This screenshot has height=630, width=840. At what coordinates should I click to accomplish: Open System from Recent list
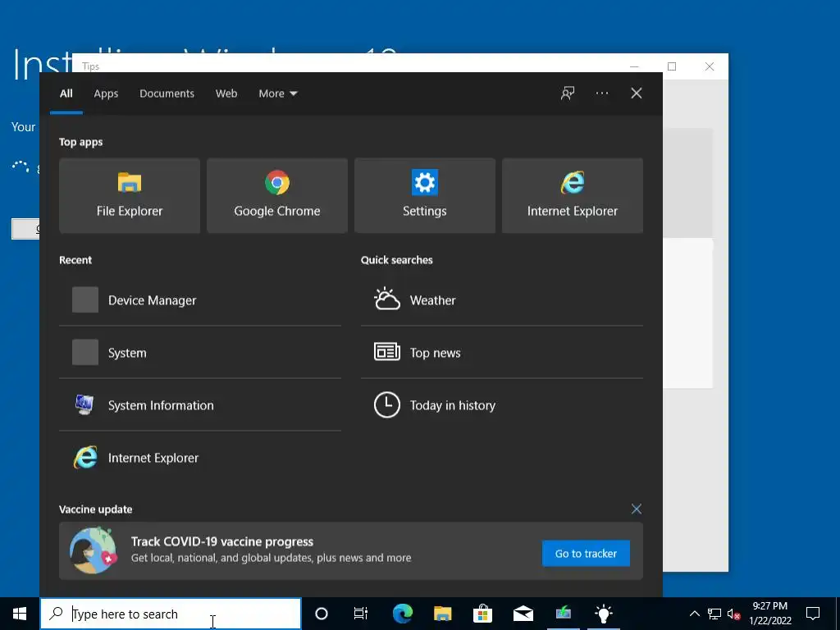point(200,353)
